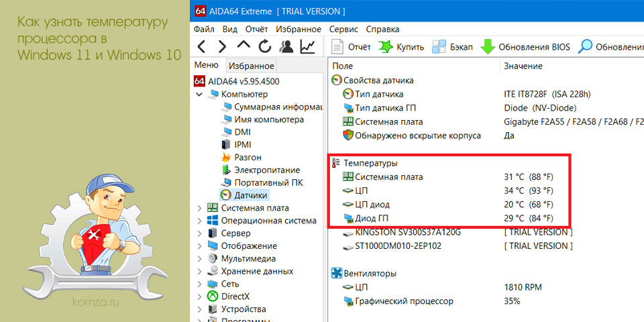Click the Отчёт report button
The image size is (644, 322).
pyautogui.click(x=351, y=47)
